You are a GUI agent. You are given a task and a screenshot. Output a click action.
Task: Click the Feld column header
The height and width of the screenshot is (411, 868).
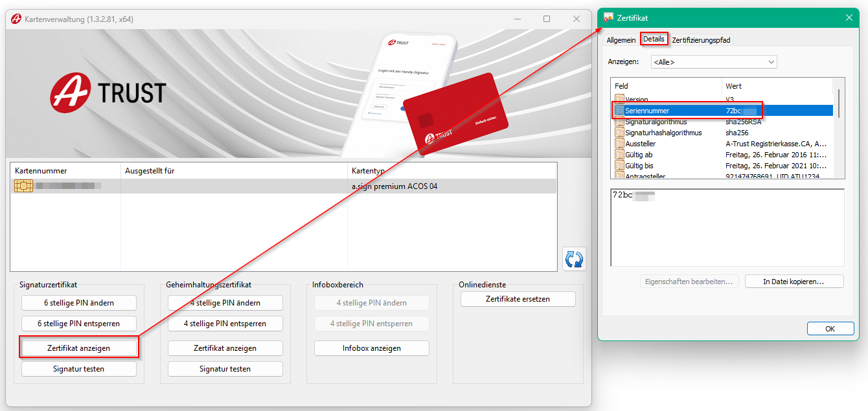[666, 86]
